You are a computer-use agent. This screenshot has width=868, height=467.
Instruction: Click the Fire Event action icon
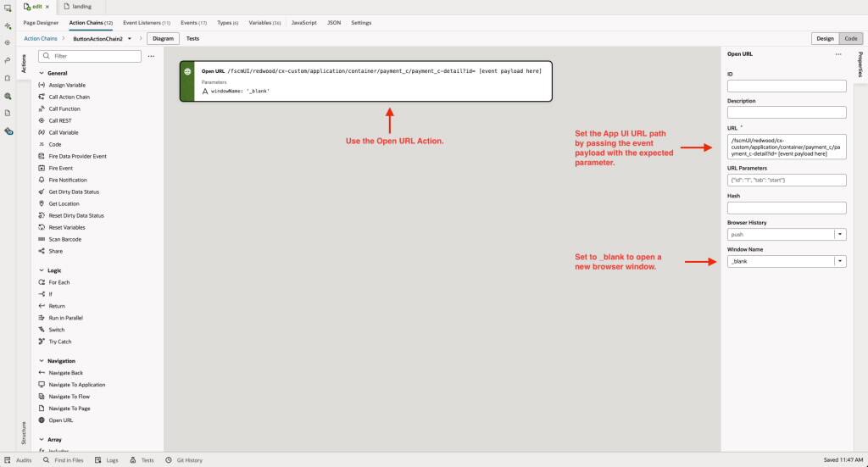click(x=42, y=168)
